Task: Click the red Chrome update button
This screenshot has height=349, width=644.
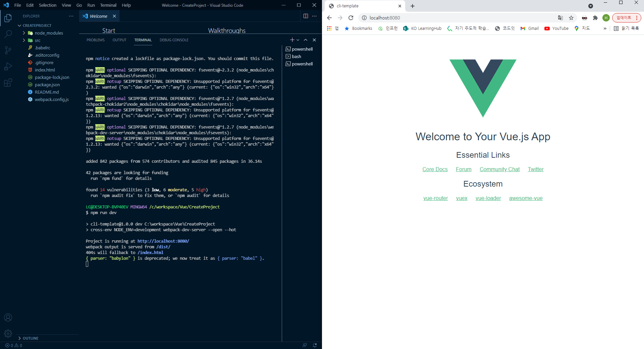Action: tap(626, 18)
